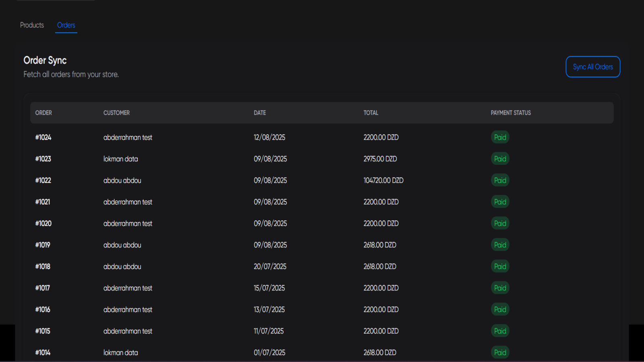Switch to the Products tab
644x362 pixels.
(x=32, y=25)
